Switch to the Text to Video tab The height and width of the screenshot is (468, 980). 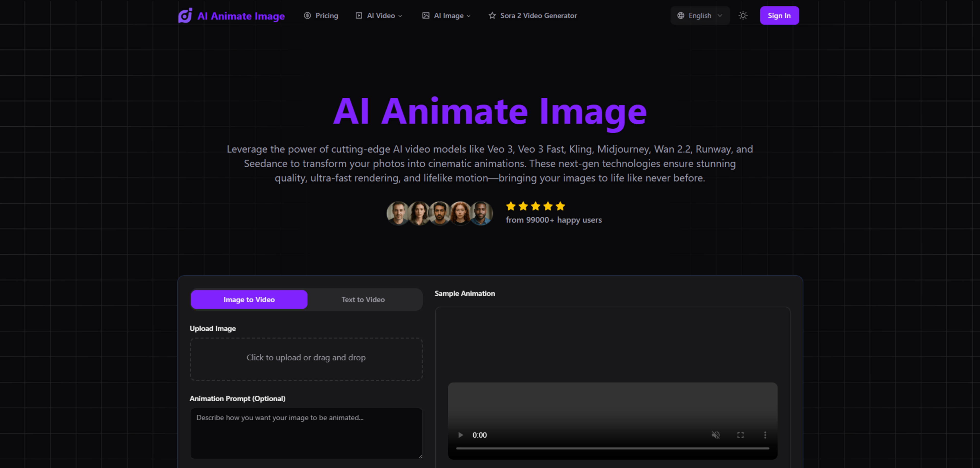pyautogui.click(x=363, y=300)
